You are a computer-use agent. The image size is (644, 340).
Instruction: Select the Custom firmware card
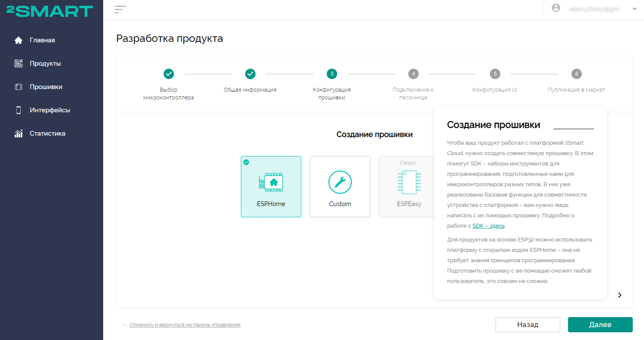(x=340, y=187)
